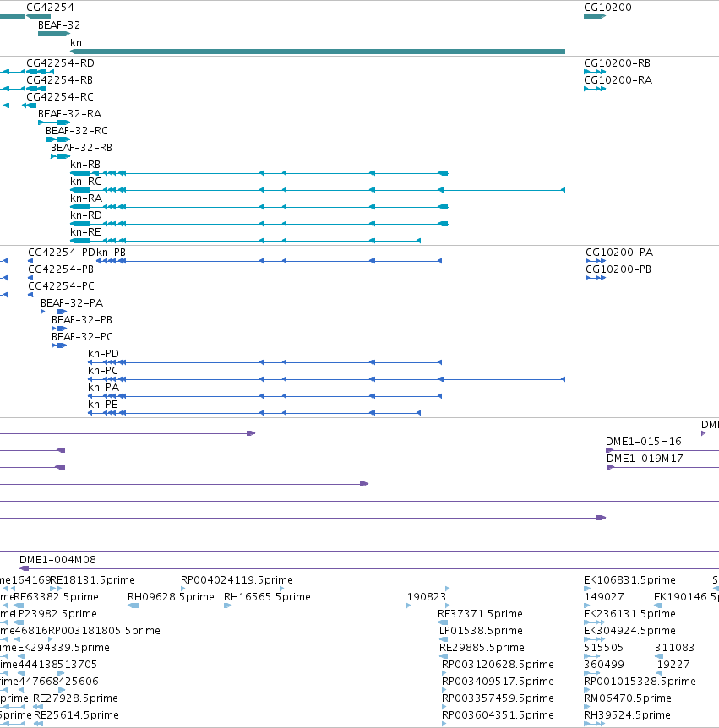
Task: Click the LP23982.5prime EST label
Action: click(x=55, y=614)
